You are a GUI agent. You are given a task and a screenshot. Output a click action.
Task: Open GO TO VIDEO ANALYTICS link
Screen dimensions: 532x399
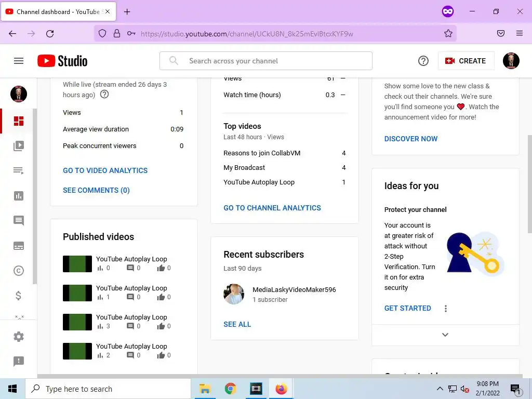[x=105, y=170]
